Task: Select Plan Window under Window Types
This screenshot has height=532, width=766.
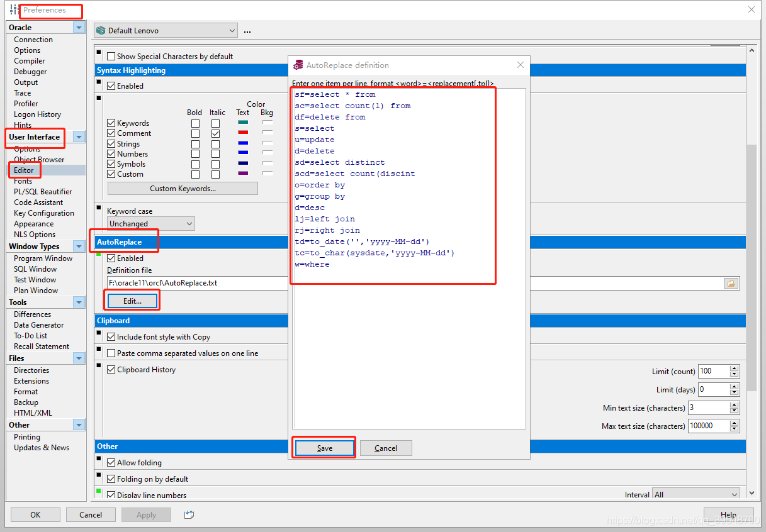Action: 36,291
